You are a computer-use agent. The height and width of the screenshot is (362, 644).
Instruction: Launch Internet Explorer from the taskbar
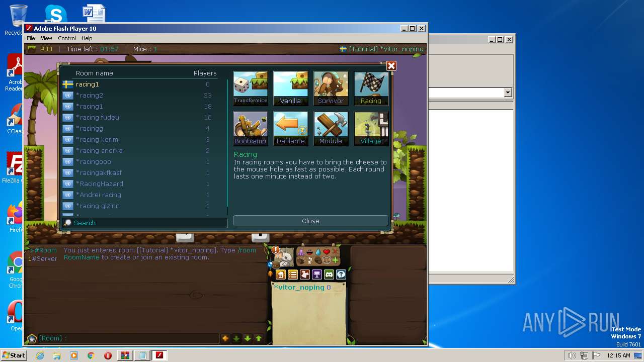click(40, 355)
